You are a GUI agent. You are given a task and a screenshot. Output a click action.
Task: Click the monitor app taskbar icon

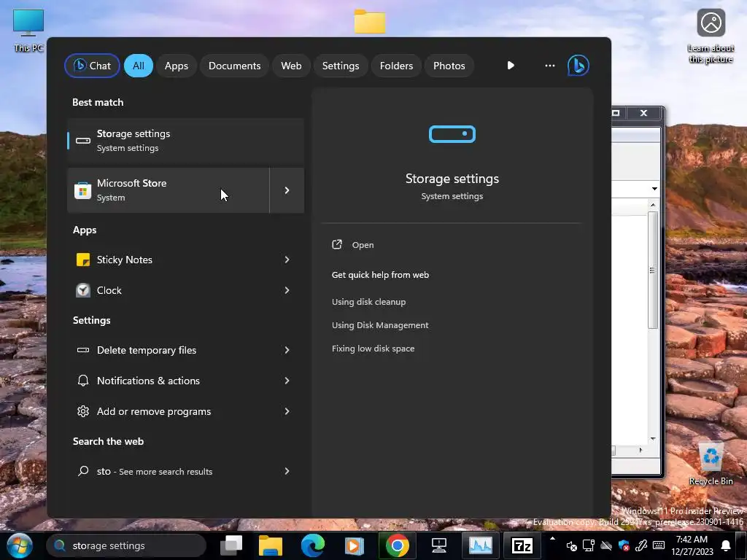coord(438,545)
